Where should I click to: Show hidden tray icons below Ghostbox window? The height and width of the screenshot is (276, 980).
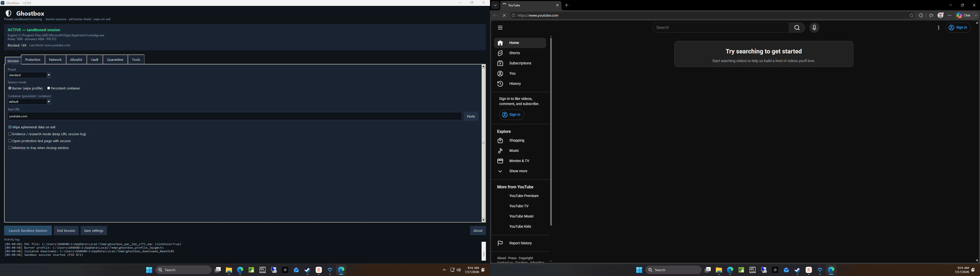point(444,270)
